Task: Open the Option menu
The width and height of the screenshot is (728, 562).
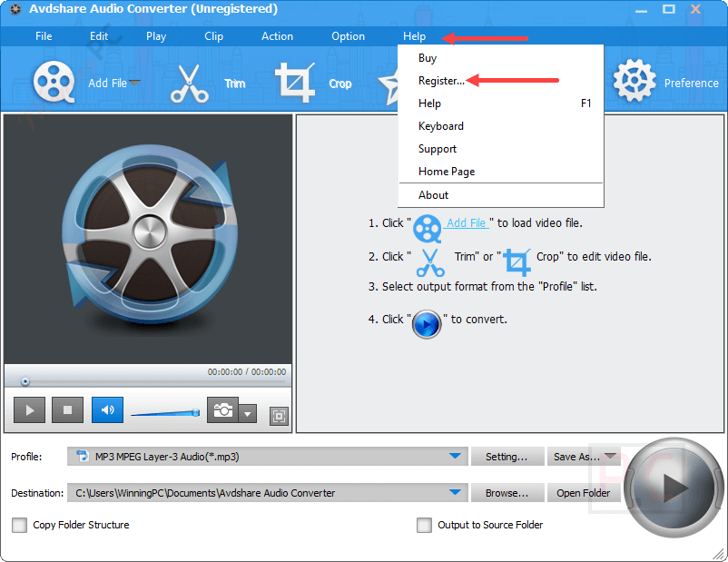Action: (x=348, y=36)
